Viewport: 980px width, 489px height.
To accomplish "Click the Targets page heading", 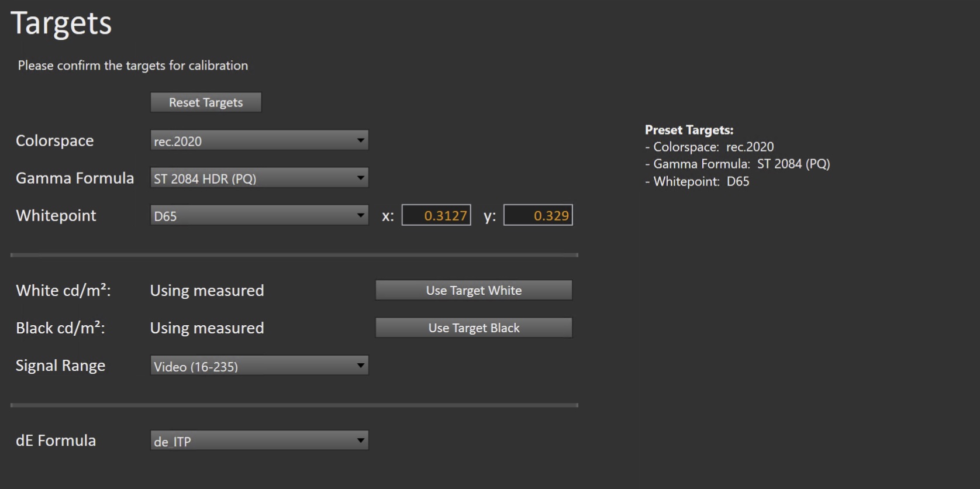I will click(x=61, y=23).
